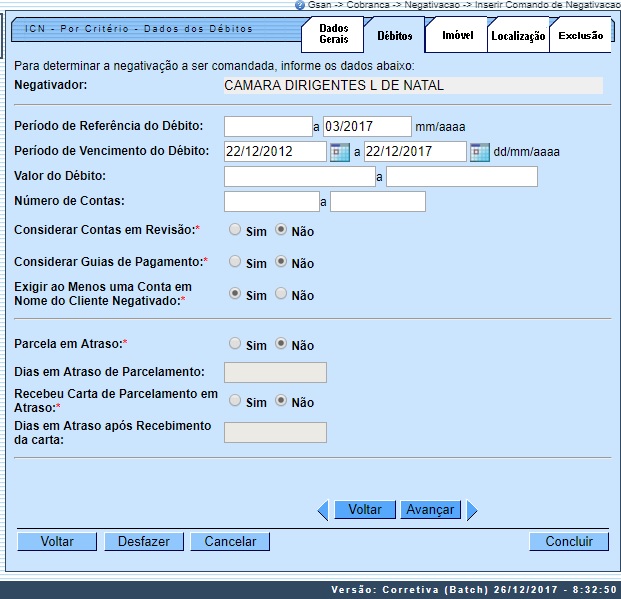Click the first Valor do Débito field
This screenshot has height=599, width=621.
pos(285,177)
